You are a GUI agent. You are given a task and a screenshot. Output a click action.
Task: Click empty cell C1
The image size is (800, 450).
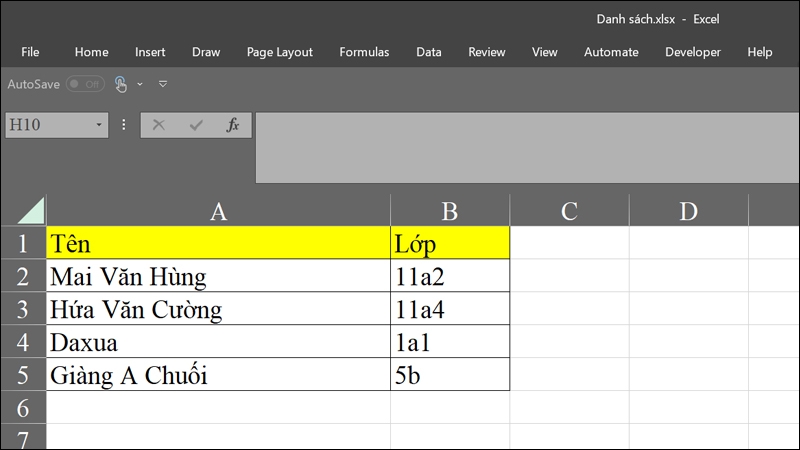coord(569,243)
